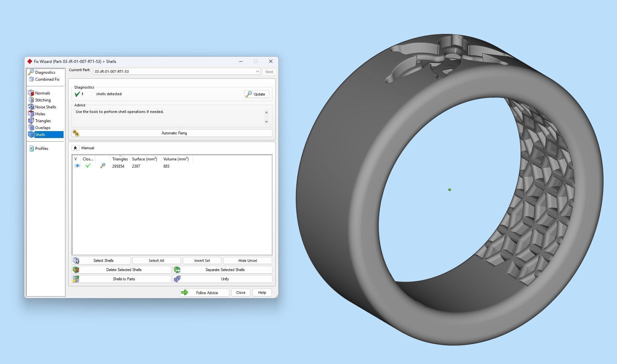Click Follow Advice button
The width and height of the screenshot is (617, 364).
[x=204, y=293]
